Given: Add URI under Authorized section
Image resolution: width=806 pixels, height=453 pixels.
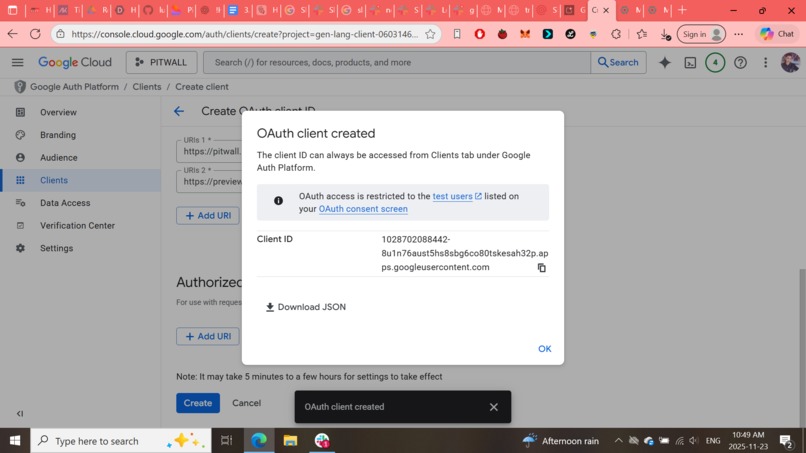Looking at the screenshot, I should (x=208, y=336).
